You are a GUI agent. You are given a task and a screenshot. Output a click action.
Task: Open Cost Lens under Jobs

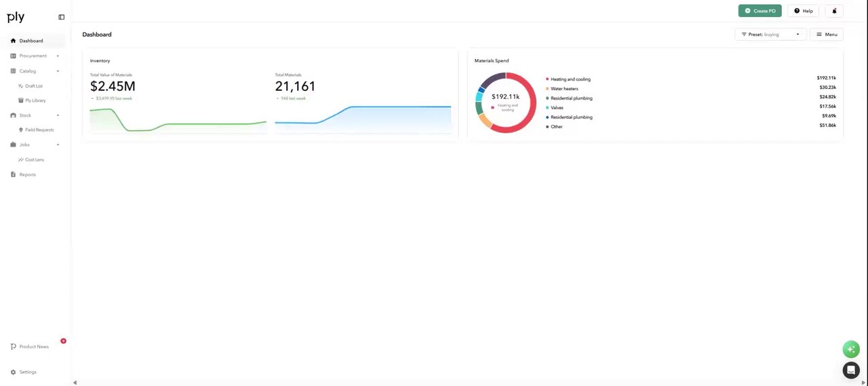(x=34, y=159)
